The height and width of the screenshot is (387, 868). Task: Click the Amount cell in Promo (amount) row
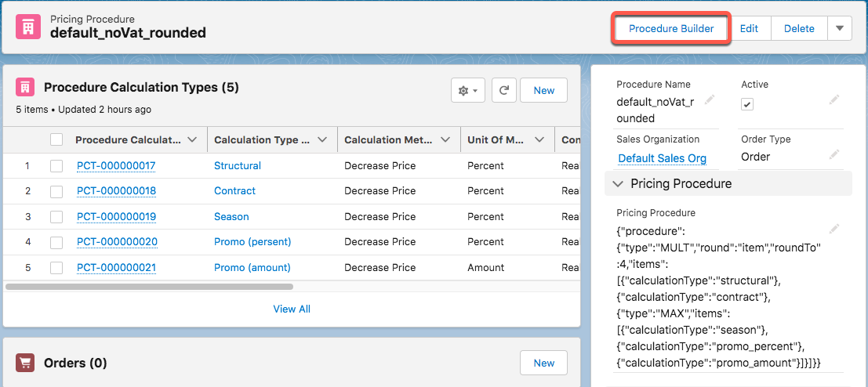[486, 268]
